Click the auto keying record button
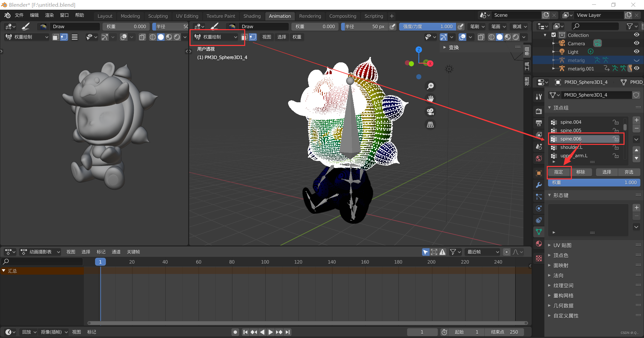 click(235, 332)
